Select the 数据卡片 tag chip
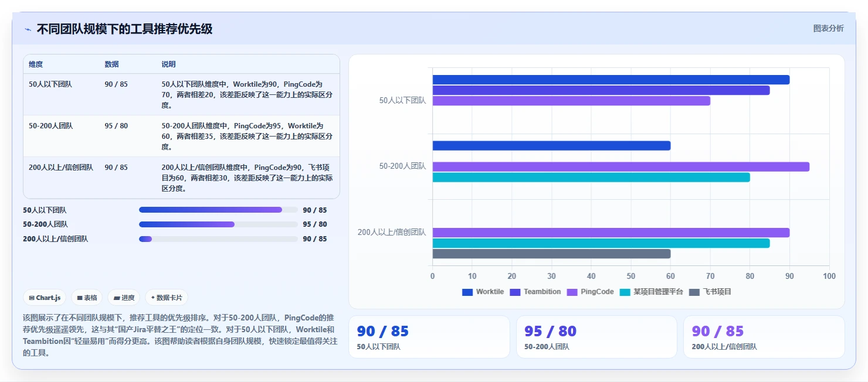The height and width of the screenshot is (382, 868). point(167,298)
